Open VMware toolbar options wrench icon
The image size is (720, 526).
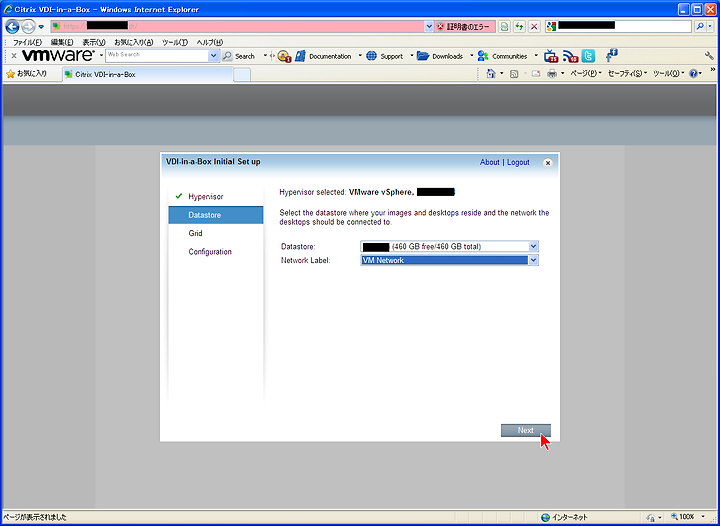coord(709,56)
